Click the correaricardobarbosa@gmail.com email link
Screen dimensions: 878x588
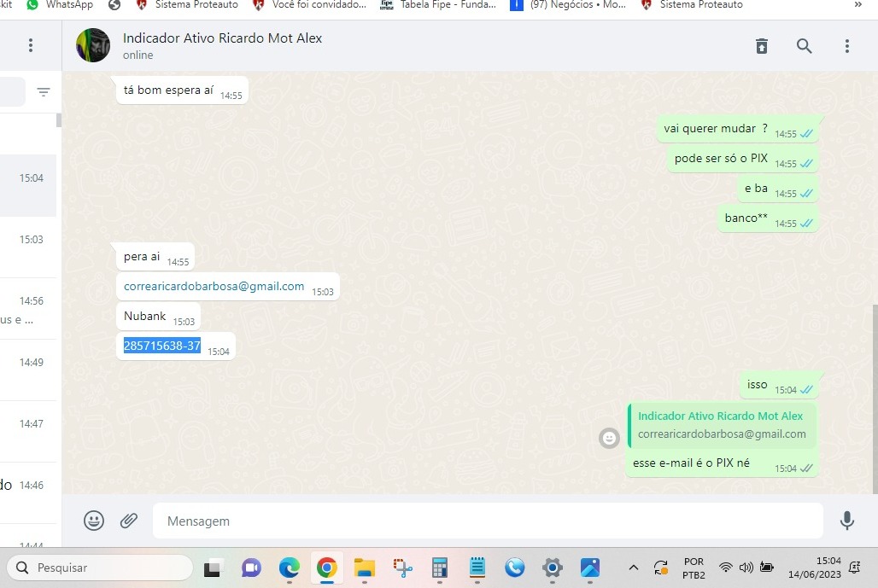pos(214,287)
